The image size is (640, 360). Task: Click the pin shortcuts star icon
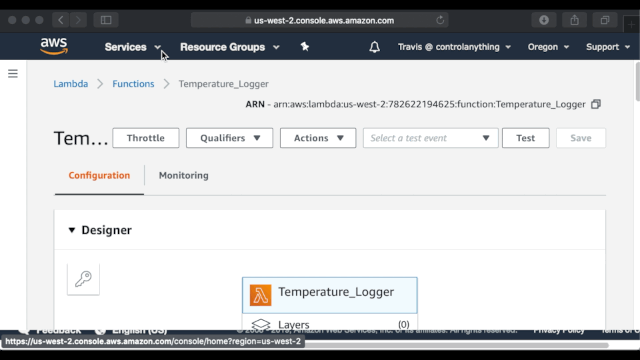tap(304, 47)
